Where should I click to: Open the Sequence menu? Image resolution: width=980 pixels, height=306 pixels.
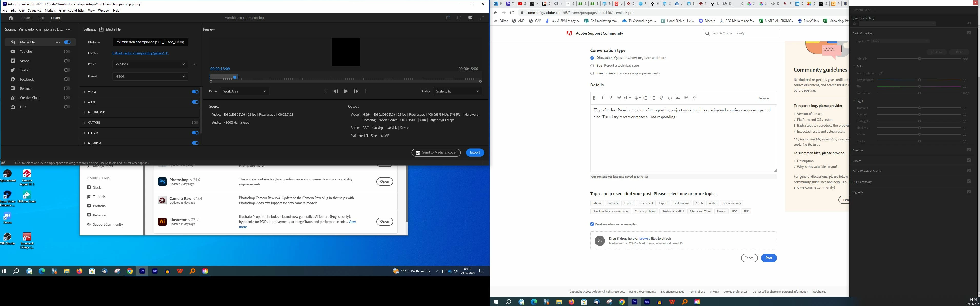pyautogui.click(x=35, y=11)
